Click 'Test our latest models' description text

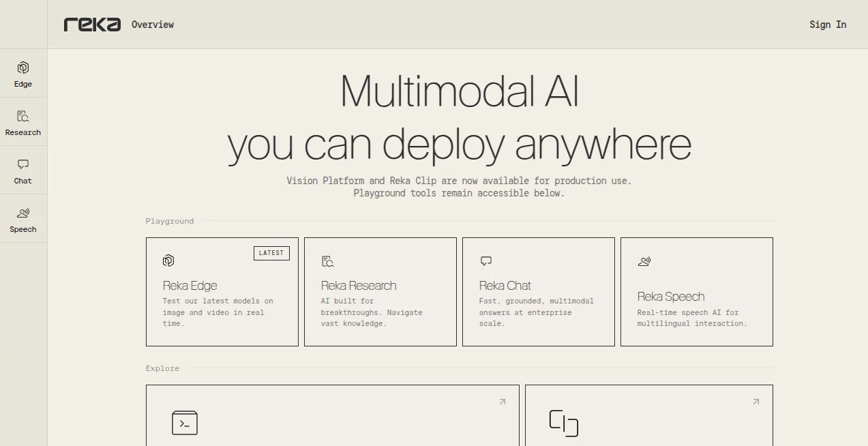(x=218, y=312)
